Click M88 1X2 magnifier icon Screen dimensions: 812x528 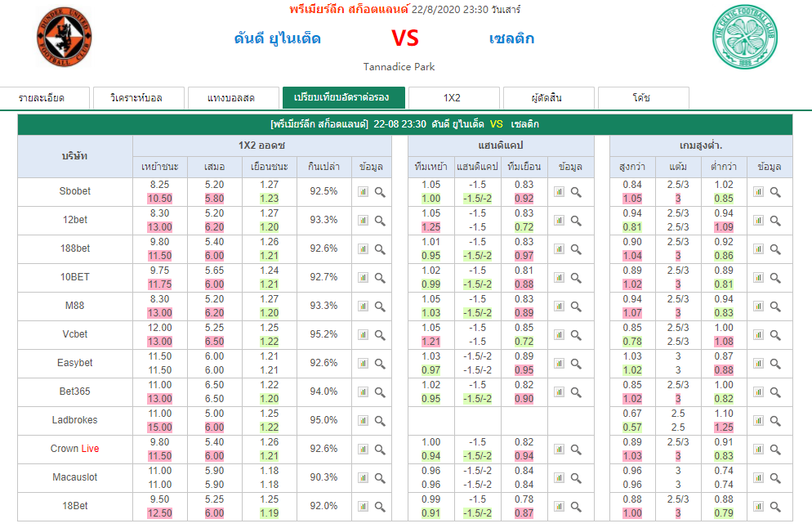380,307
